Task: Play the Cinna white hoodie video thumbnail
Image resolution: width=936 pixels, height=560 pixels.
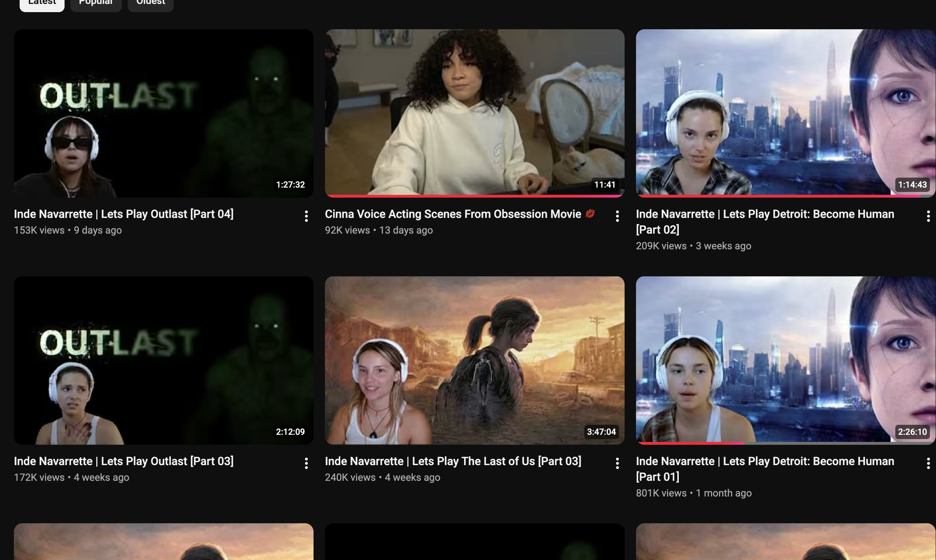Action: point(475,113)
